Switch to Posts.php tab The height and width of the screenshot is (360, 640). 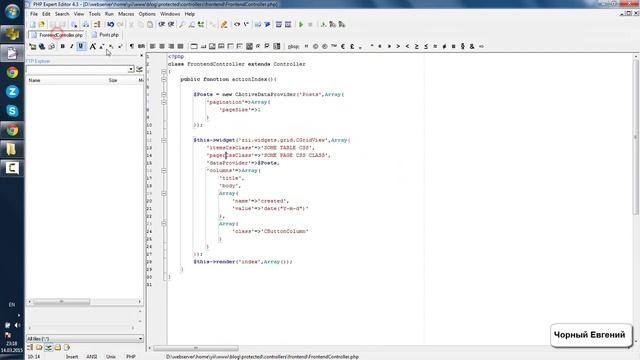click(x=105, y=35)
